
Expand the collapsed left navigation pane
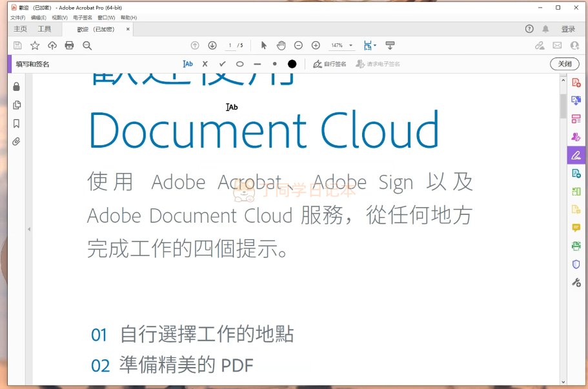[x=28, y=229]
